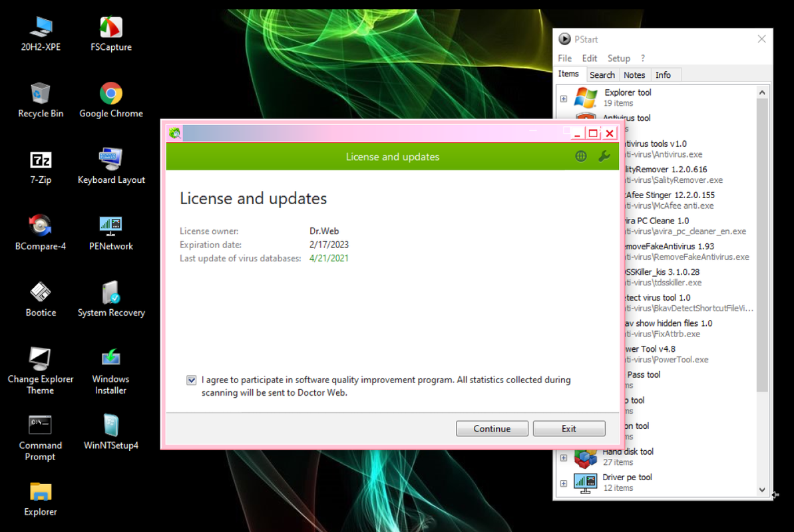Select the 7-Zip desktop icon
The image size is (794, 532).
point(41,167)
